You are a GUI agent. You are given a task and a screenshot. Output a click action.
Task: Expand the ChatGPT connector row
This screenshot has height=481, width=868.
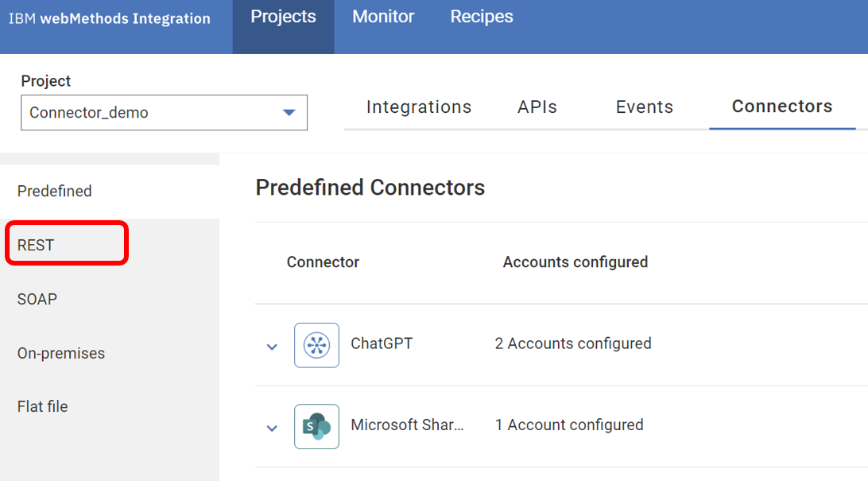(x=272, y=347)
